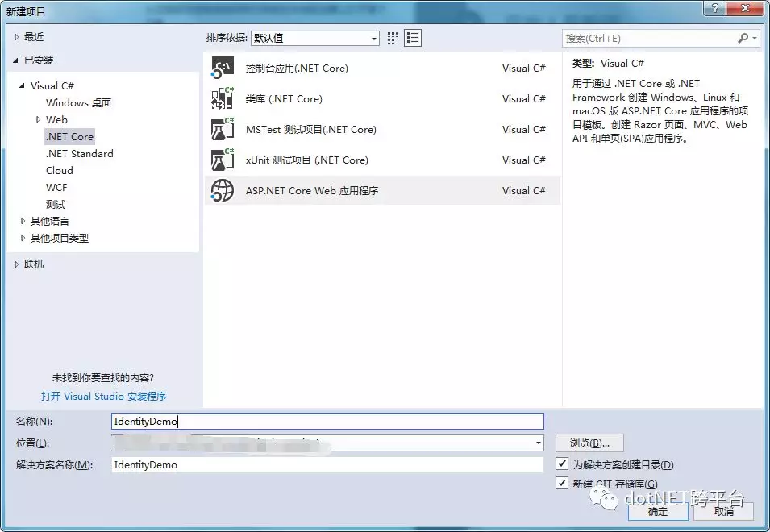Open the project location dropdown
770x532 pixels.
click(538, 443)
